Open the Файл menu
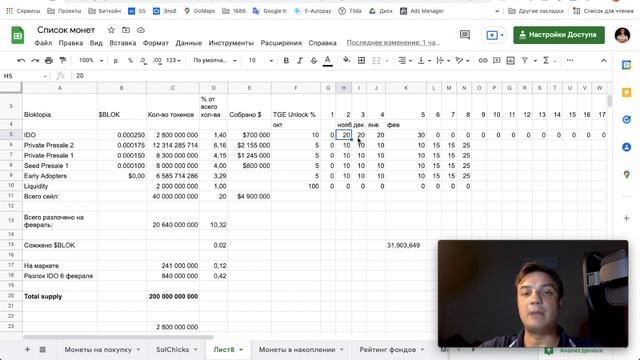 point(43,43)
